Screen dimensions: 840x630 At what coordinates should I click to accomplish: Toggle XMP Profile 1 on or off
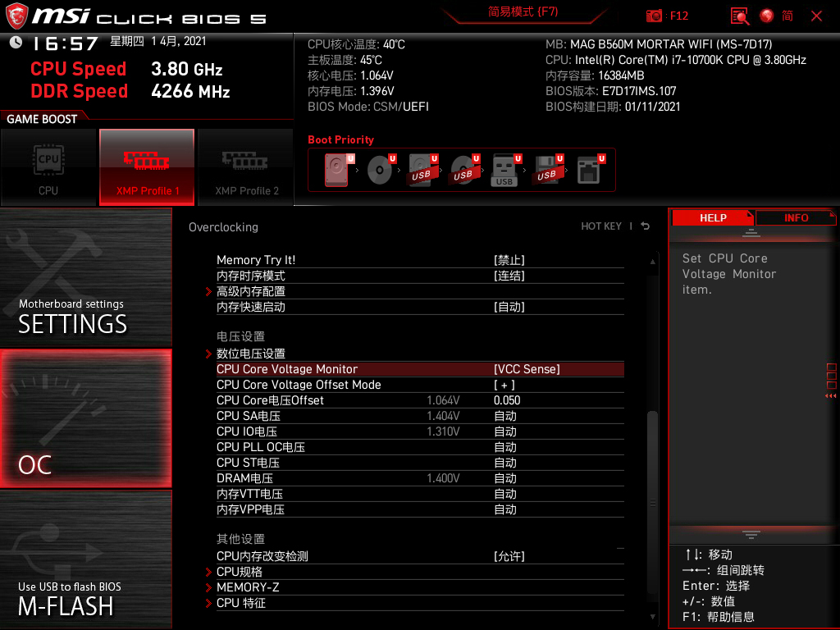147,167
